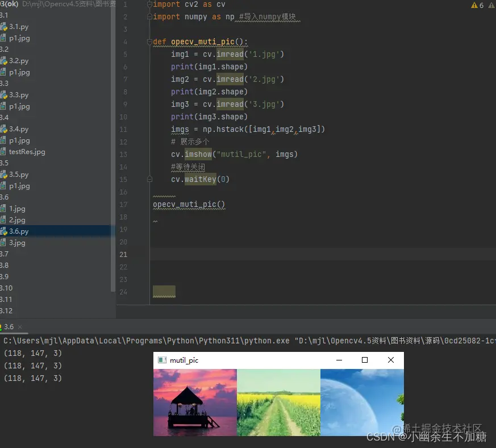This screenshot has width=496, height=448.
Task: Open the warnings indicator showing 6
Action: pyautogui.click(x=477, y=5)
